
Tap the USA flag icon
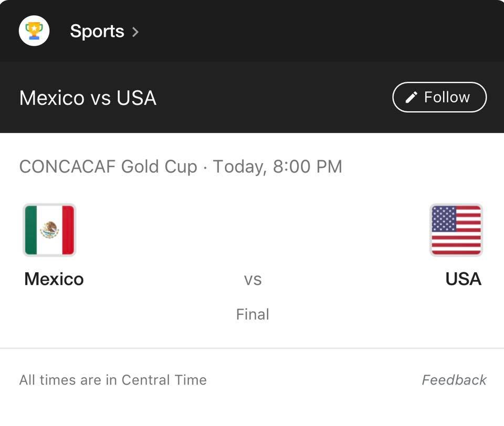456,230
